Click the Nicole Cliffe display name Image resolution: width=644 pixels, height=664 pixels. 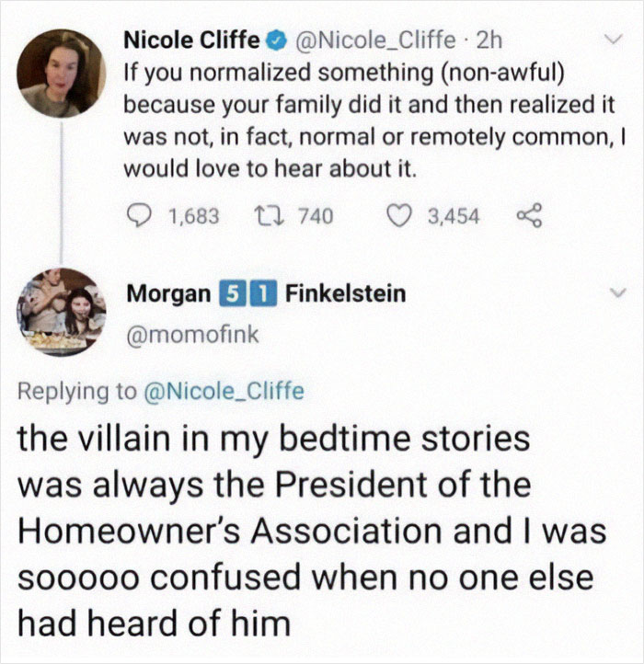coord(193,40)
